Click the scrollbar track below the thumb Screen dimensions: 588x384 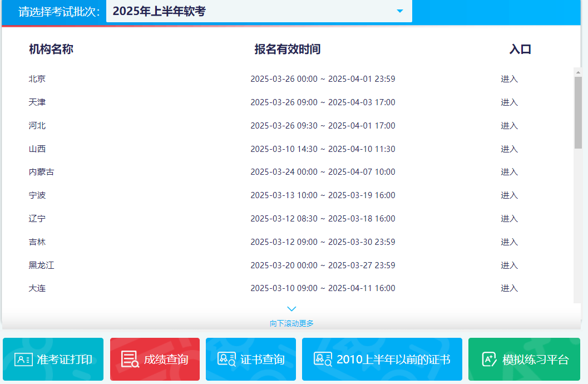[x=578, y=225]
